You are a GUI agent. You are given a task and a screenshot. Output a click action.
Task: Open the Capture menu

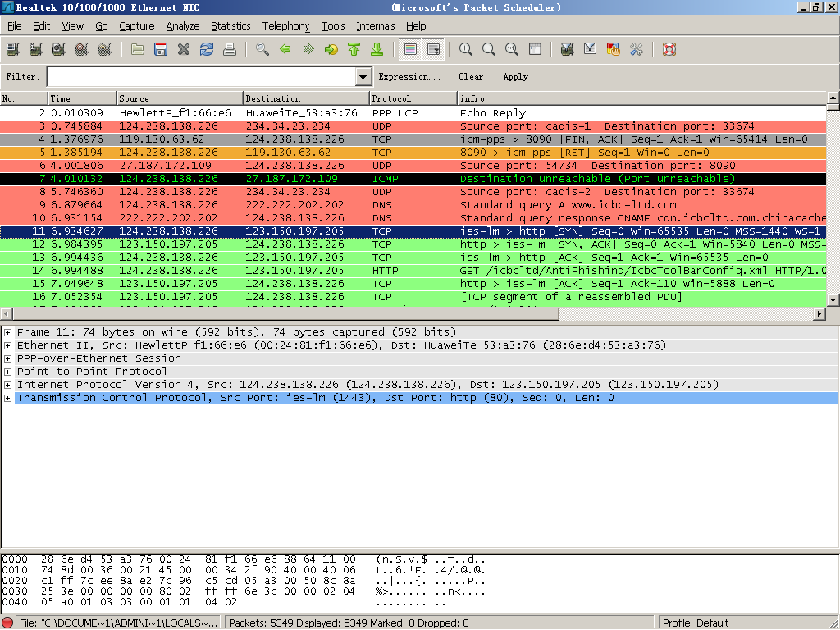tap(137, 25)
